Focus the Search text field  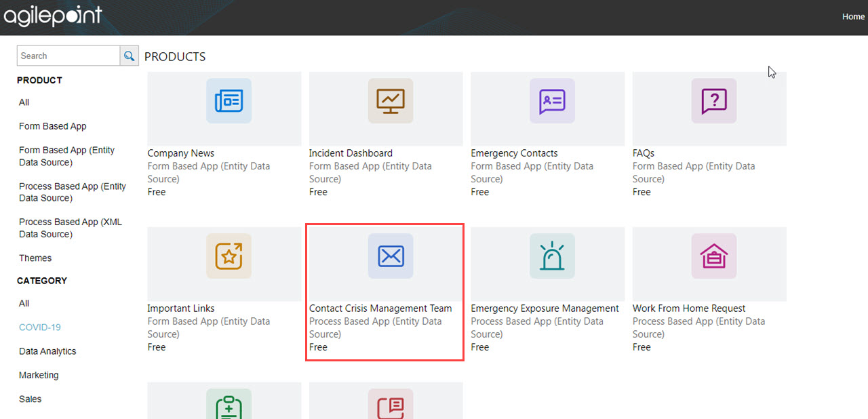[x=68, y=56]
